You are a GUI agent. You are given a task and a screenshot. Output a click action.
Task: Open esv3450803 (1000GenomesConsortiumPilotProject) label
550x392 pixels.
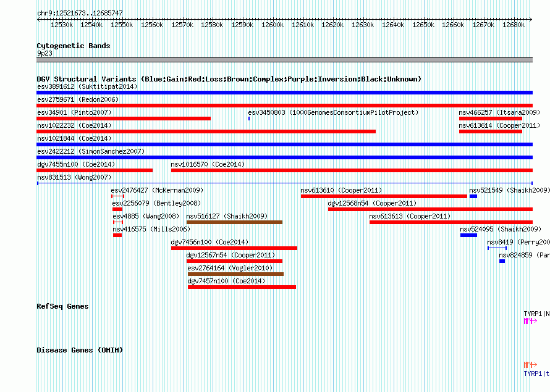click(x=333, y=112)
